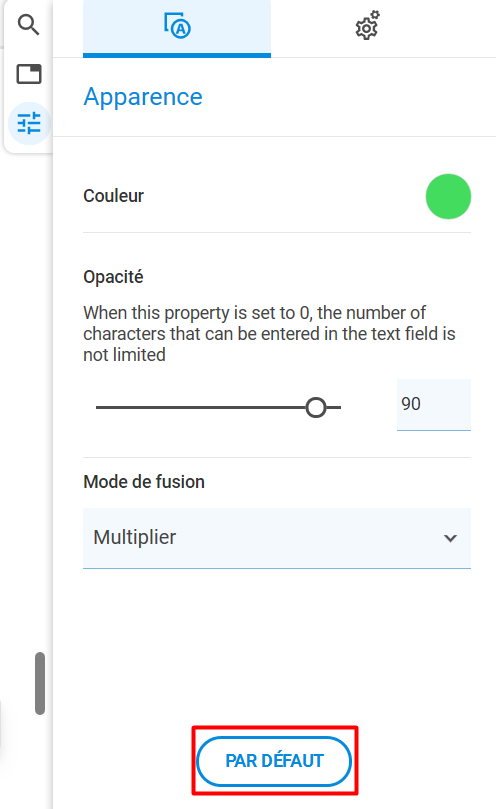
Task: Open the green Couleur swatch
Action: click(448, 197)
